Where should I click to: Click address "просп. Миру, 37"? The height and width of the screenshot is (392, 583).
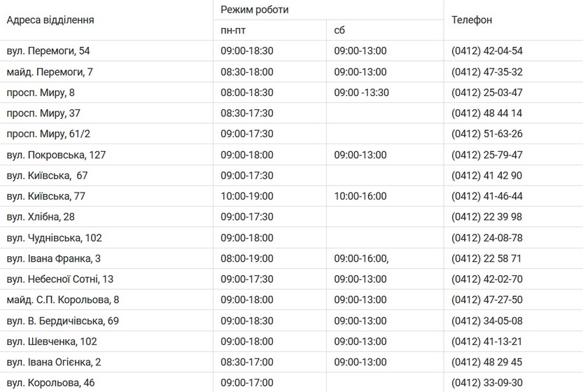pyautogui.click(x=43, y=113)
